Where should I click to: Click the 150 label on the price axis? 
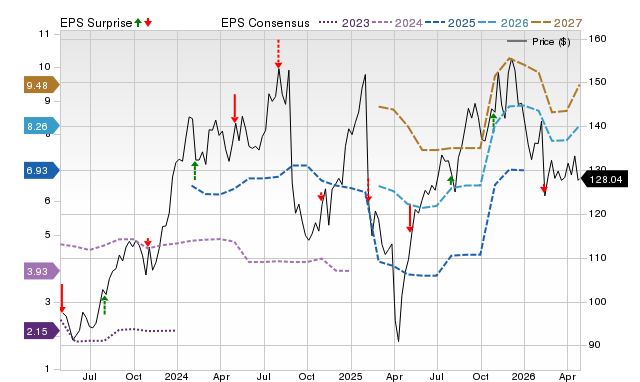click(x=597, y=82)
